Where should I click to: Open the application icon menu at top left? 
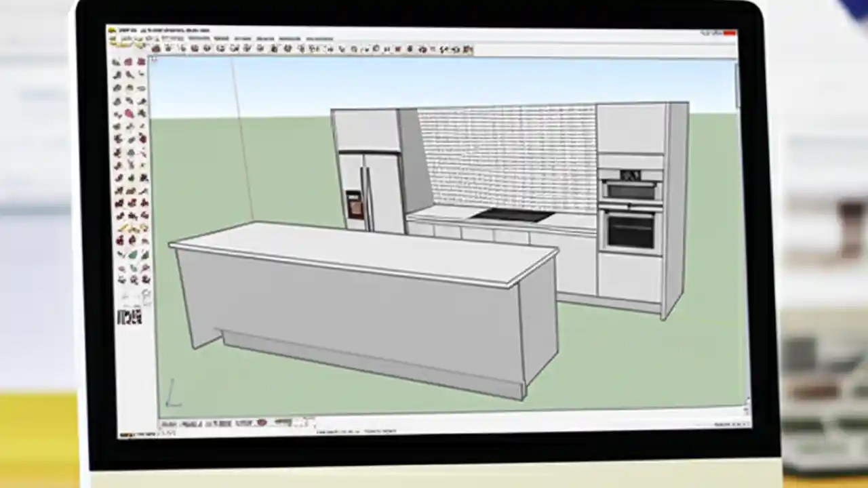pos(115,31)
